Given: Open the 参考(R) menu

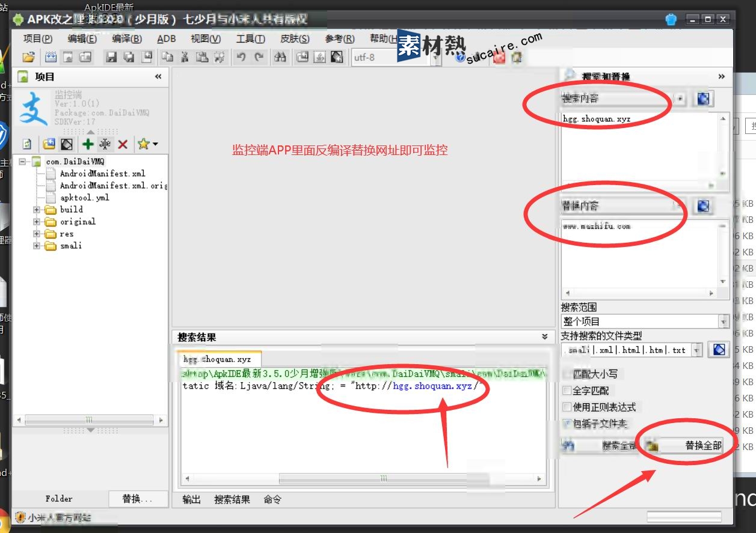Looking at the screenshot, I should tap(340, 38).
